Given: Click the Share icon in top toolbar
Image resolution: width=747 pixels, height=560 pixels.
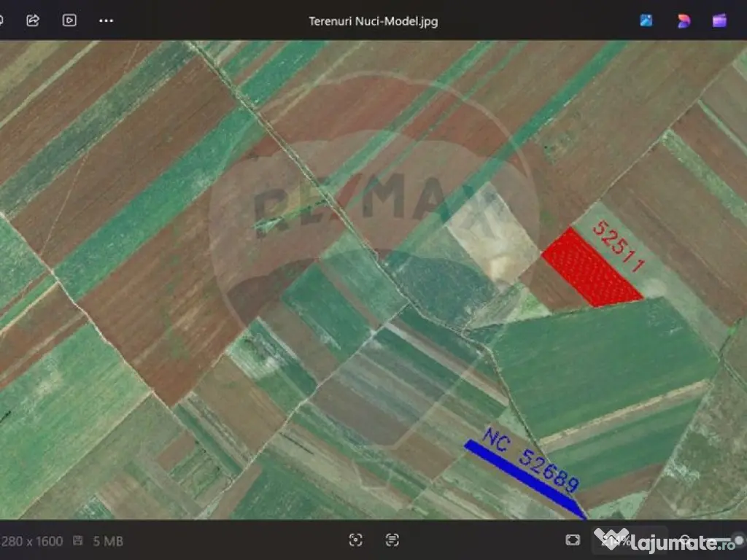Looking at the screenshot, I should coord(33,20).
